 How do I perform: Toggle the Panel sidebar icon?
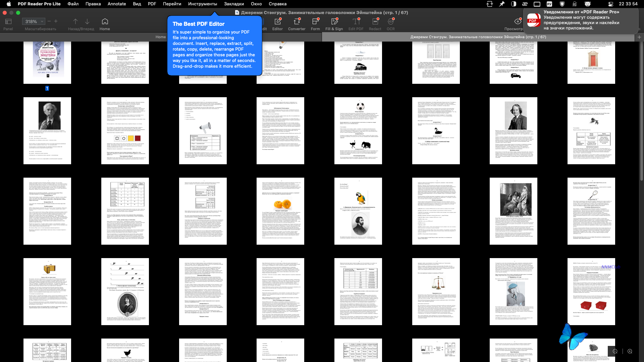click(x=8, y=21)
